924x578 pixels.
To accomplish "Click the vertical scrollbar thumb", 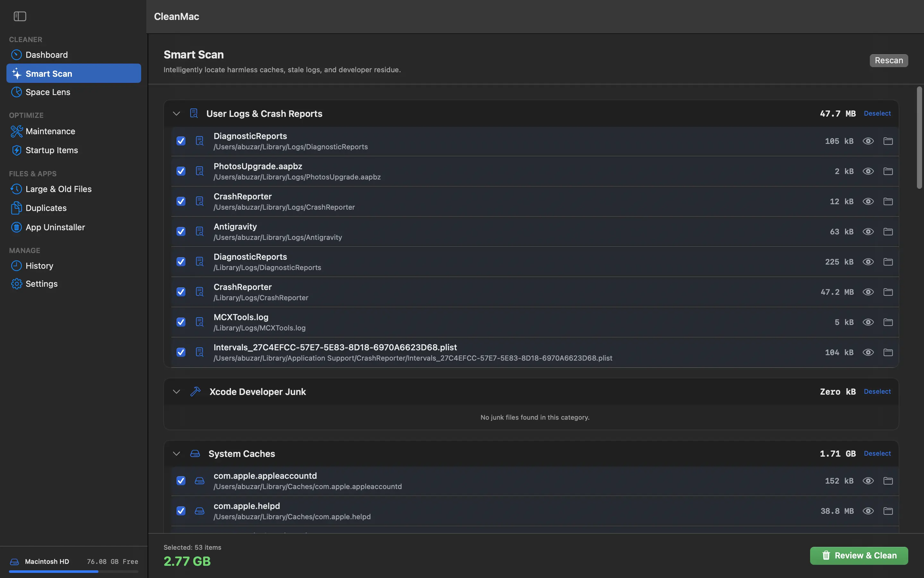I will point(919,138).
